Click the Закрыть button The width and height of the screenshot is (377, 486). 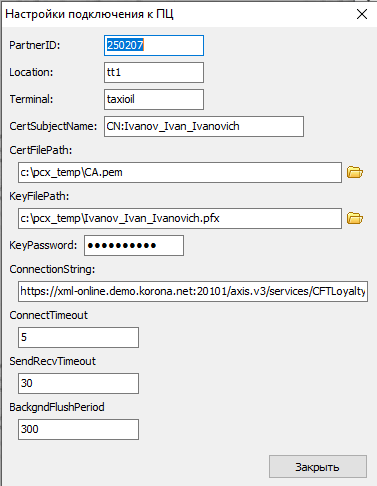coord(318,467)
